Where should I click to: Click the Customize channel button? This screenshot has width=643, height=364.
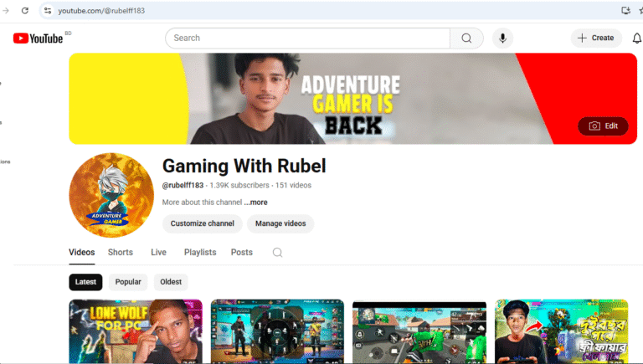pyautogui.click(x=202, y=223)
